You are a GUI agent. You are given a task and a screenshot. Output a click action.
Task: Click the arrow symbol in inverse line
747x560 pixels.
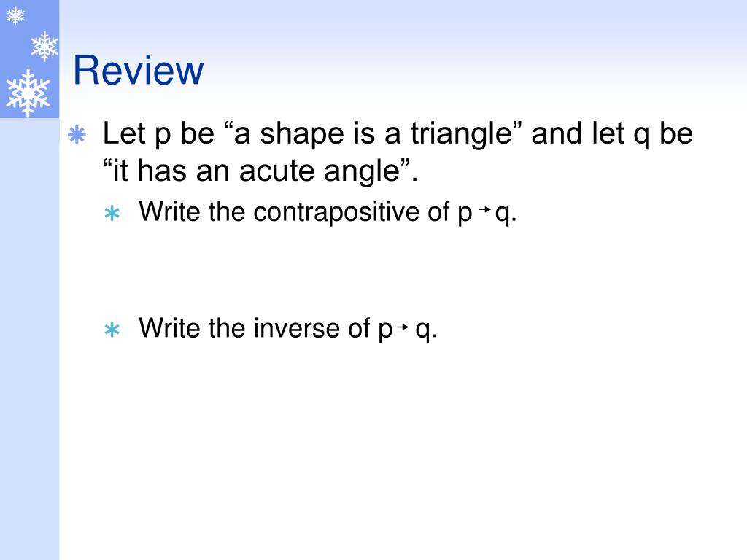click(x=403, y=327)
